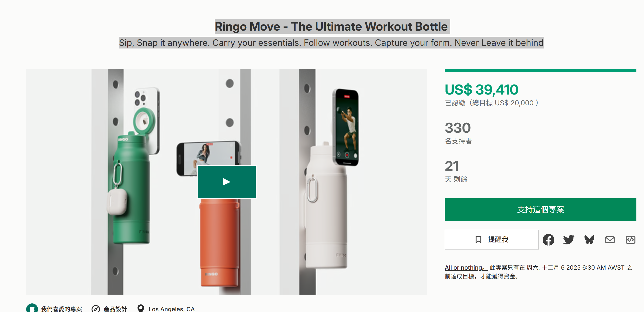Share the project on Bluesky
The height and width of the screenshot is (312, 644).
pyautogui.click(x=589, y=240)
